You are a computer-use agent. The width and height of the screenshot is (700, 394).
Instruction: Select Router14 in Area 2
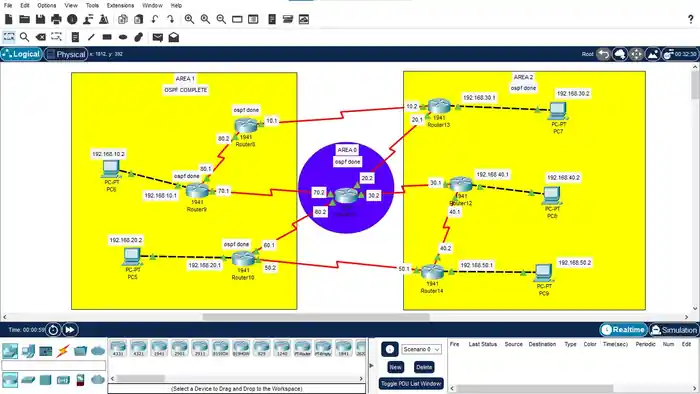432,273
